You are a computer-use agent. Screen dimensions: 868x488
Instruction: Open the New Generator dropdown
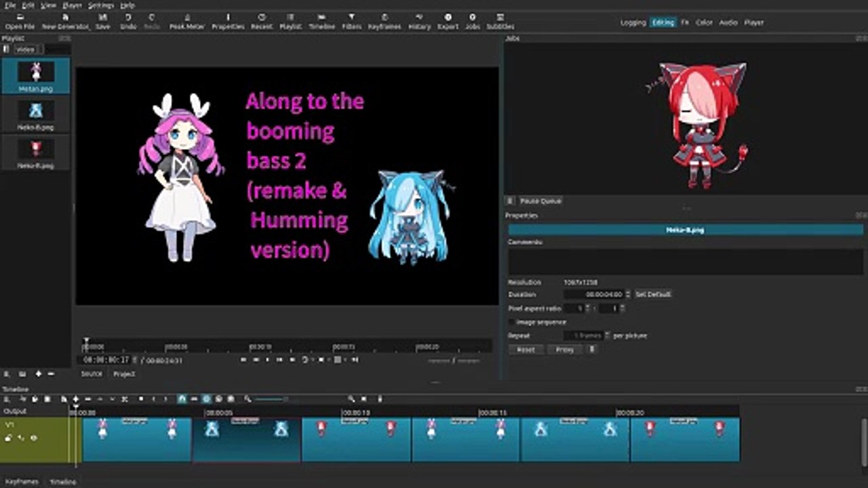pos(66,22)
